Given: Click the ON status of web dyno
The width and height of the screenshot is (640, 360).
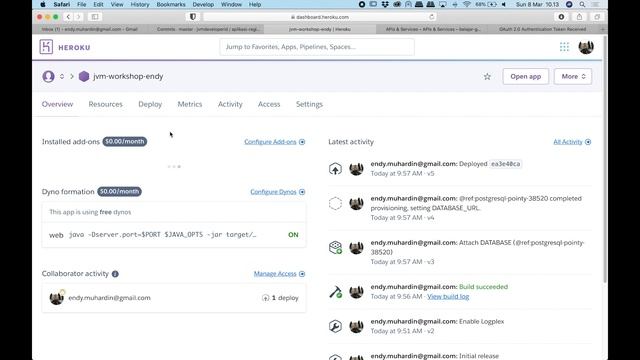Looking at the screenshot, I should [x=293, y=235].
